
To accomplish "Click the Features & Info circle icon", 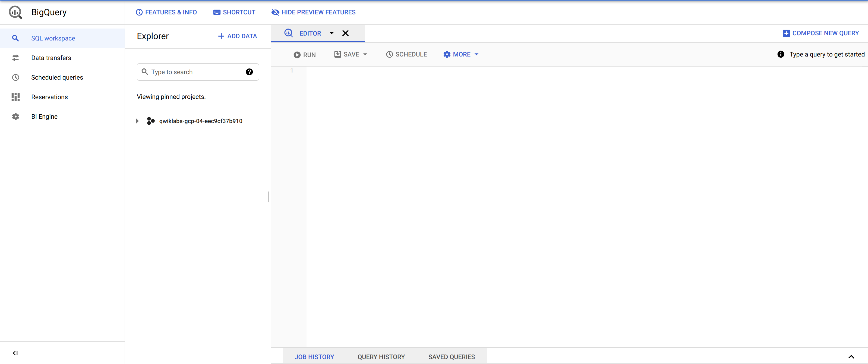I will [x=139, y=12].
